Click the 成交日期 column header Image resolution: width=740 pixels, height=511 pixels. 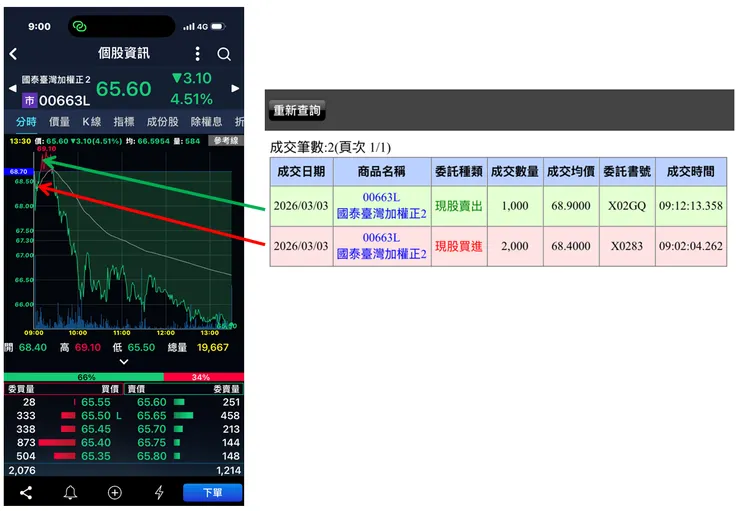[301, 172]
